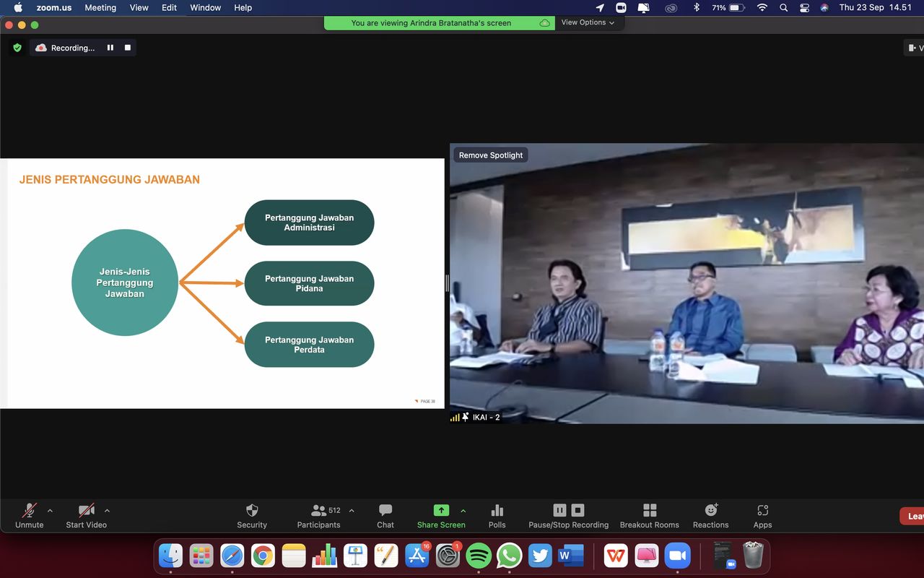Click the red Leave button

click(912, 516)
